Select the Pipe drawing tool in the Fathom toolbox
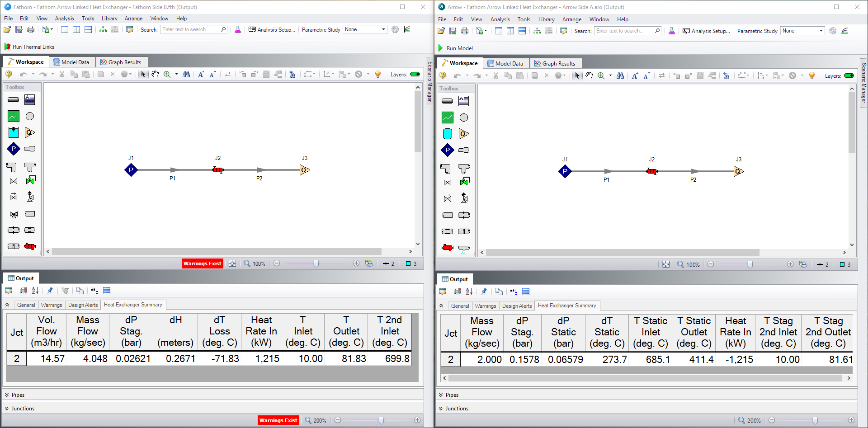This screenshot has width=868, height=428. 13,99
